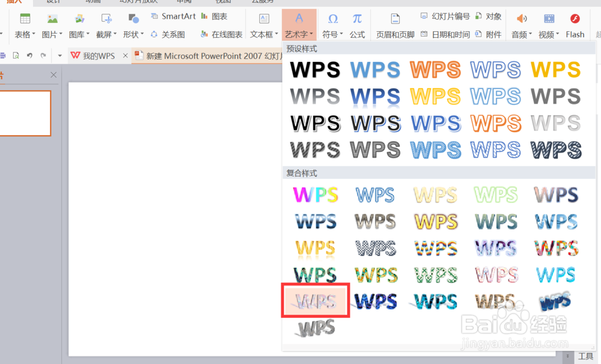Insert 日期和时间 (Date and time)

point(445,34)
